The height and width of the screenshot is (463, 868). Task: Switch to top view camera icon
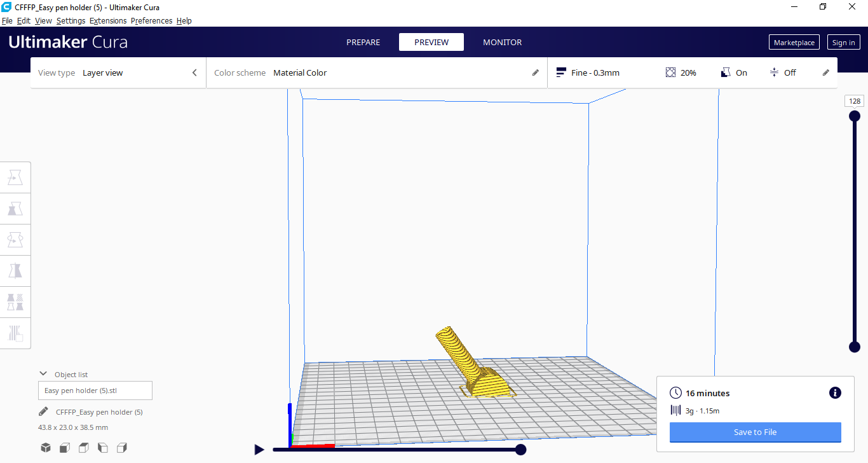point(84,448)
